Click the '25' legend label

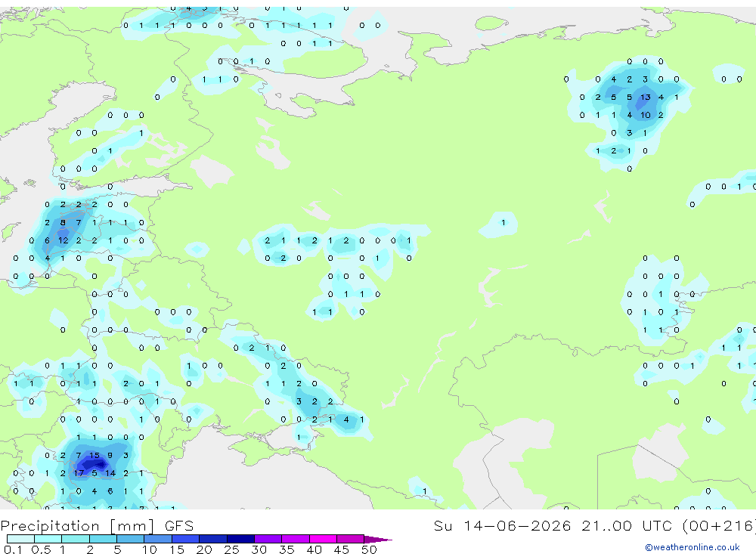click(231, 549)
